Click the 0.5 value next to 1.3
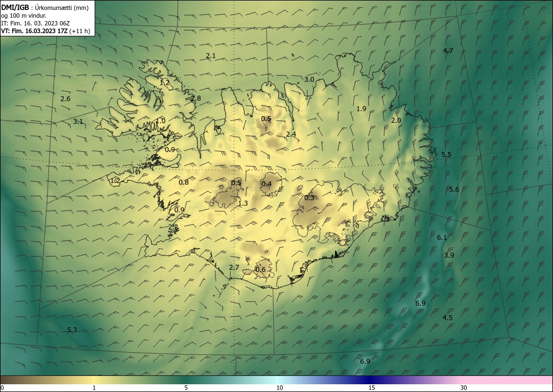The image size is (553, 392). click(236, 182)
